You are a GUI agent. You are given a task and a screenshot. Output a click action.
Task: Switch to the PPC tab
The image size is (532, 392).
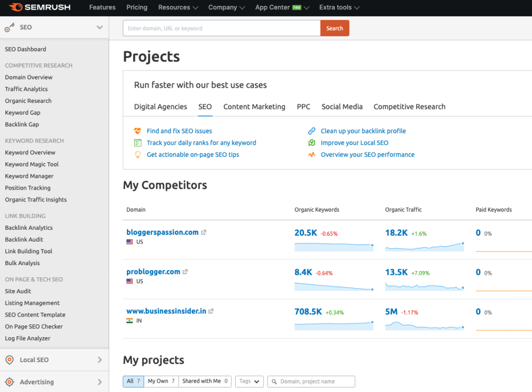point(303,107)
